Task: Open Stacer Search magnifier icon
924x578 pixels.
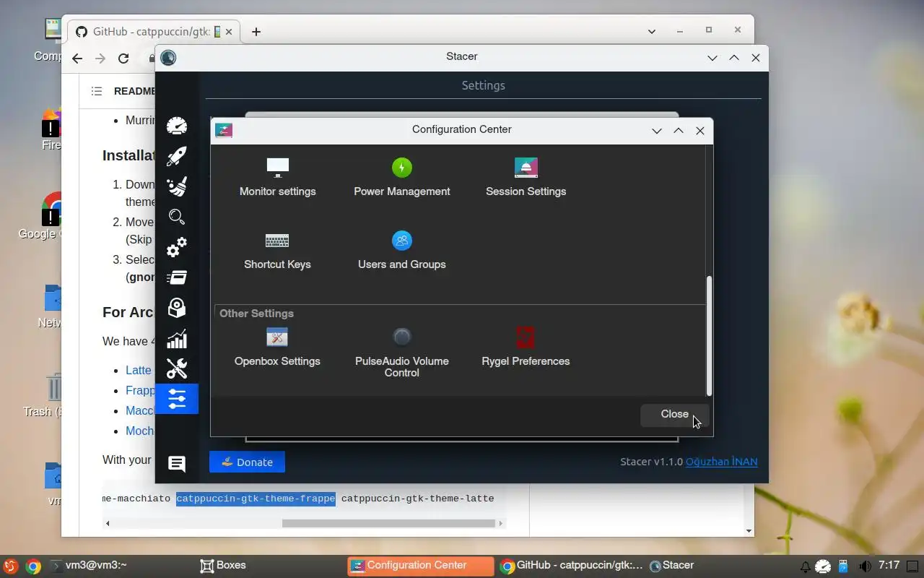Action: [177, 217]
